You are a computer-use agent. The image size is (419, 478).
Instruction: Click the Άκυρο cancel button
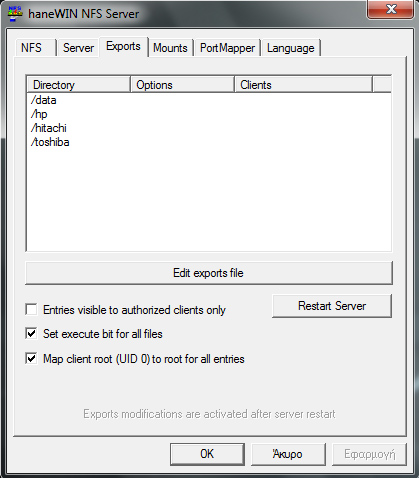[x=288, y=454]
